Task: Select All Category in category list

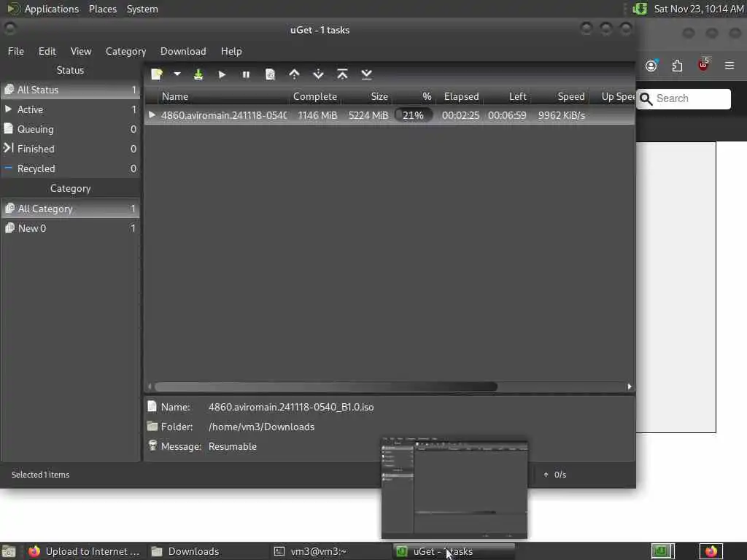Action: pos(71,209)
